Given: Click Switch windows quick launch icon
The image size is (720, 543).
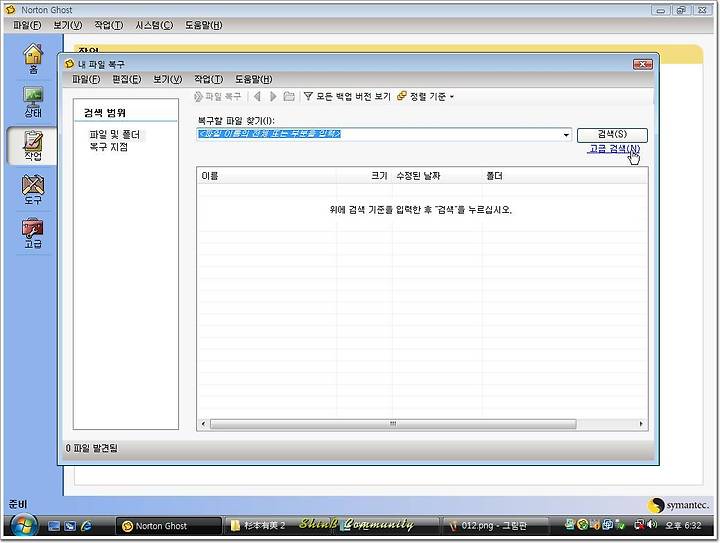Looking at the screenshot, I should (x=70, y=526).
